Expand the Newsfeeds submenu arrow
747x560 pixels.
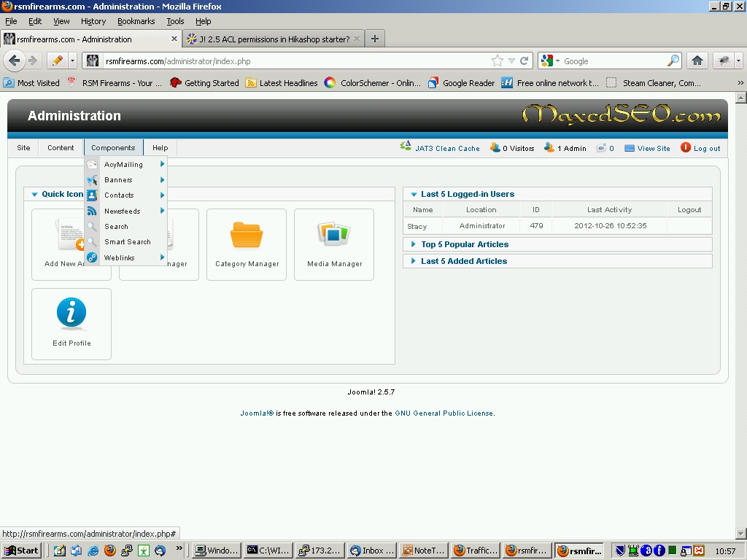pos(163,211)
